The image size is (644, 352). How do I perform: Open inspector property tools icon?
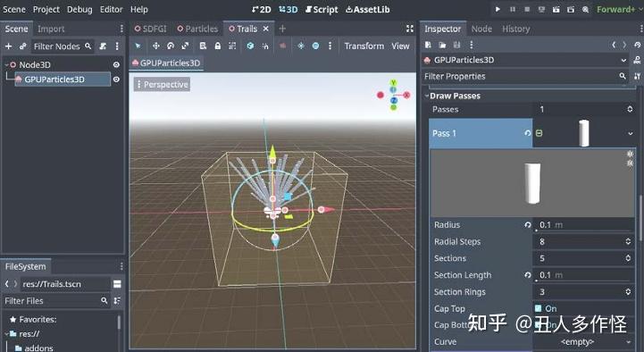637,76
